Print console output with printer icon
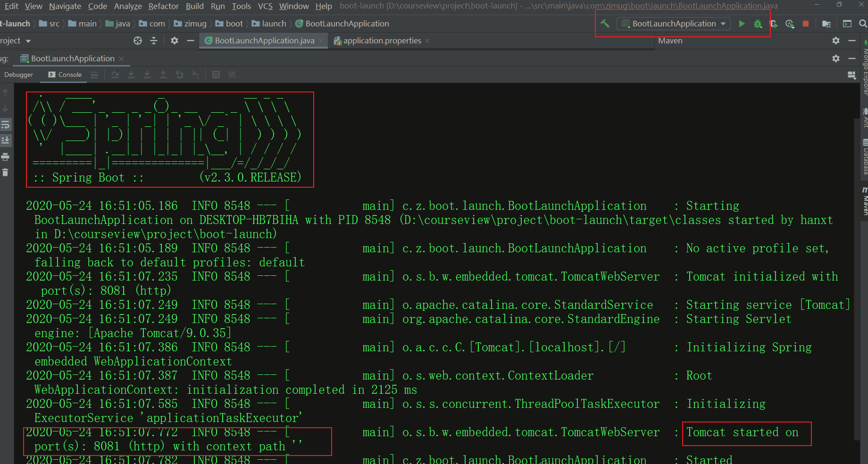Image resolution: width=868 pixels, height=464 pixels. (6, 157)
